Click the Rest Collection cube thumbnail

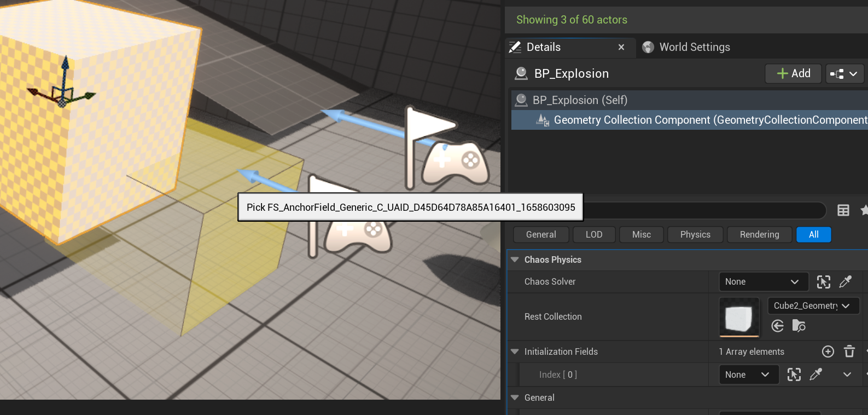[x=739, y=317]
